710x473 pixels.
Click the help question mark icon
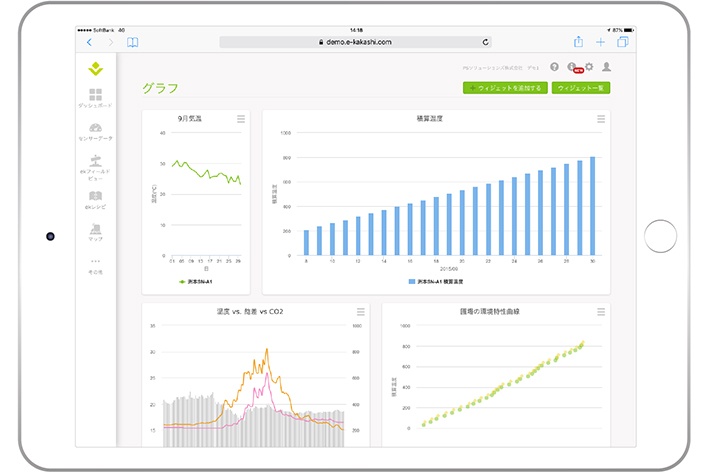click(554, 67)
